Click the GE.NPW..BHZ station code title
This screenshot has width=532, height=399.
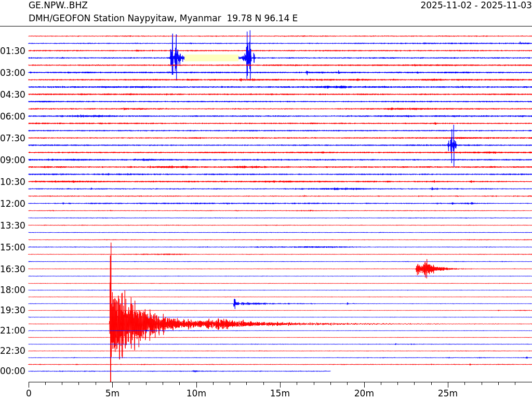click(58, 6)
